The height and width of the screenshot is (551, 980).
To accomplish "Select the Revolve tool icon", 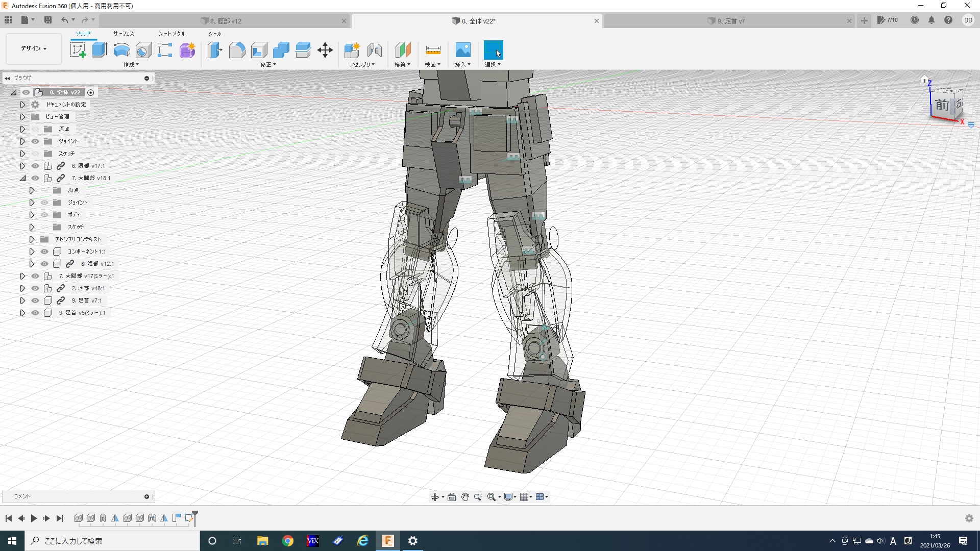I will (121, 50).
